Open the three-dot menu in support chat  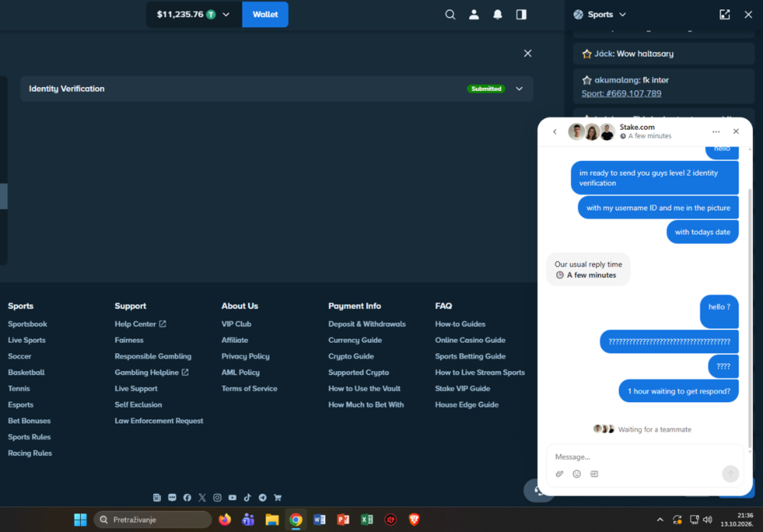(x=716, y=131)
